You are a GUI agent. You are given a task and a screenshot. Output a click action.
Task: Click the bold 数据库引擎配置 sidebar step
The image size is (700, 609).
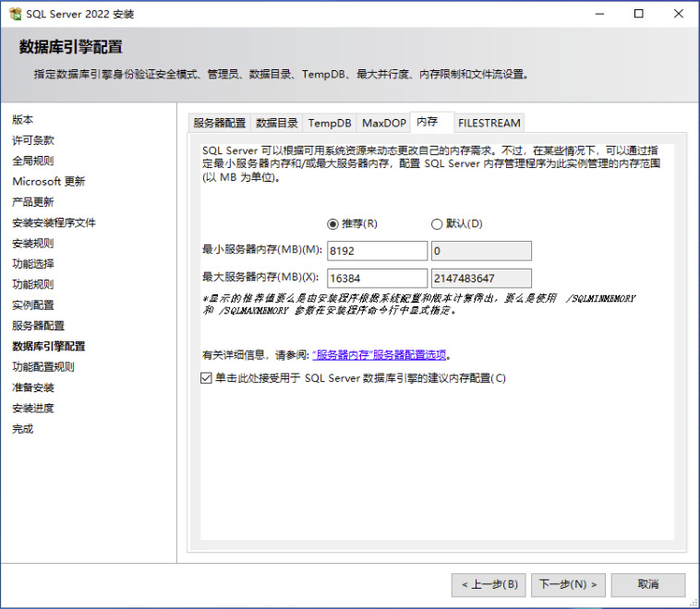tap(49, 346)
